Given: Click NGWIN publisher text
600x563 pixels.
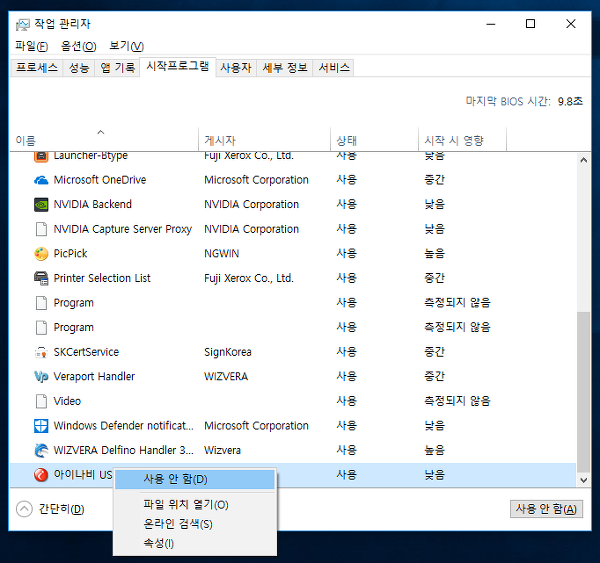Looking at the screenshot, I should point(222,253).
